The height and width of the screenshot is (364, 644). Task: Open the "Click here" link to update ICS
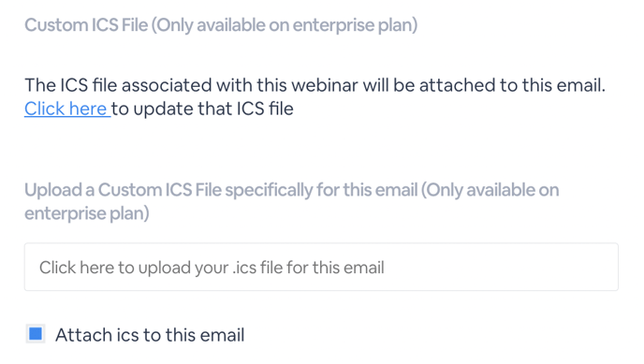pos(67,109)
